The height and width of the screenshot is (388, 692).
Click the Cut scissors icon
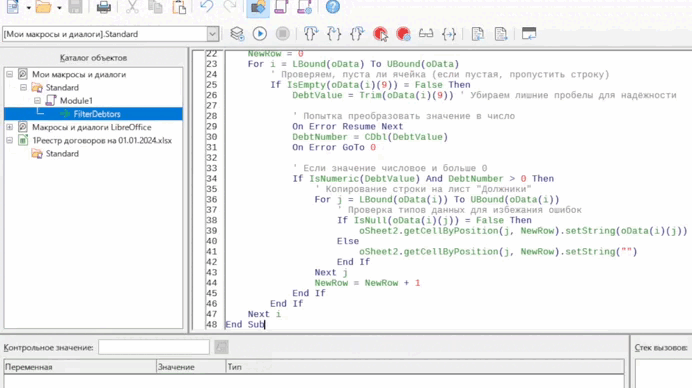coord(132,7)
